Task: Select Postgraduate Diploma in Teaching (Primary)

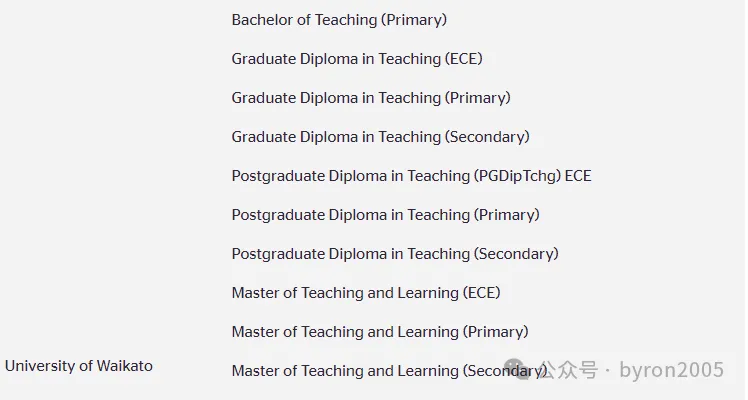Action: [385, 215]
